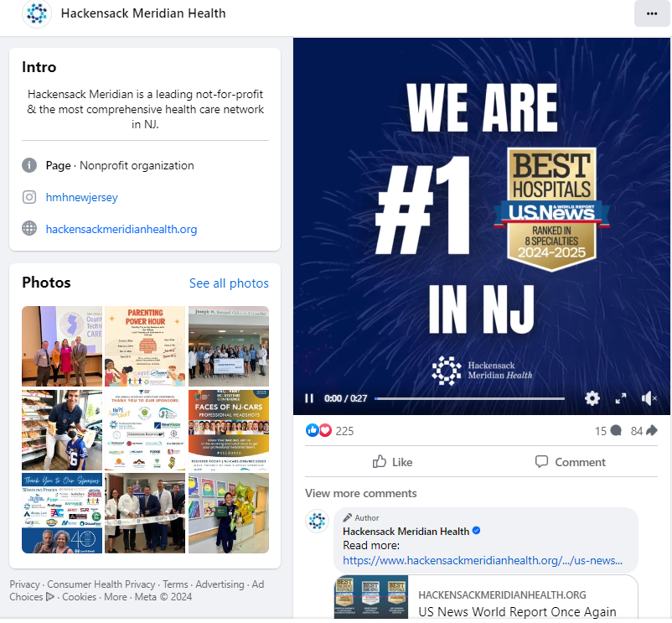Click the Hackensack Meridian Health page logo
Image resolution: width=672 pixels, height=623 pixels.
click(37, 13)
